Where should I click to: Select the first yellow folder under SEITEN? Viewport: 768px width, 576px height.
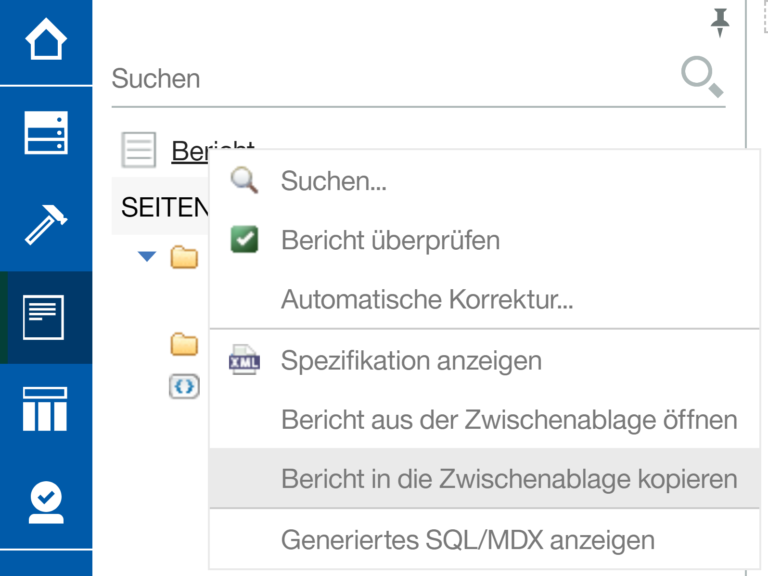tap(184, 257)
